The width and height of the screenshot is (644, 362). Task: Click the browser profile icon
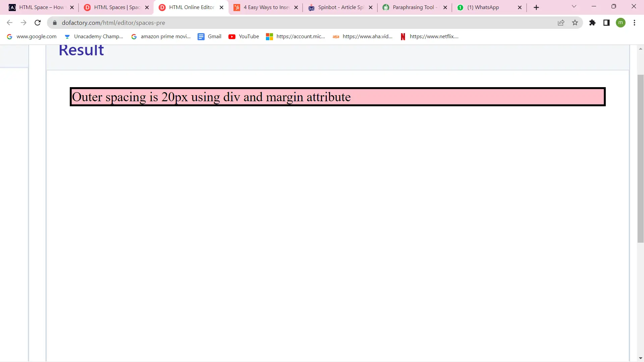pyautogui.click(x=622, y=22)
